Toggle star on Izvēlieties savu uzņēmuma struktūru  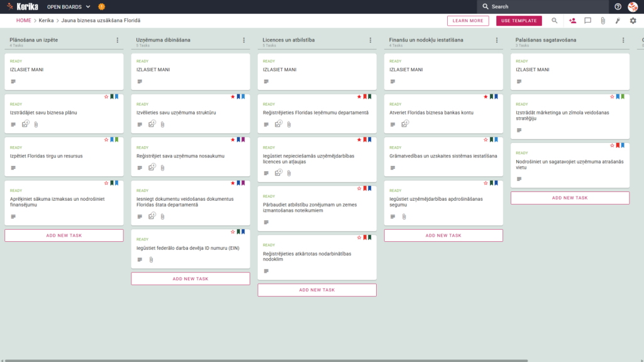pyautogui.click(x=233, y=97)
